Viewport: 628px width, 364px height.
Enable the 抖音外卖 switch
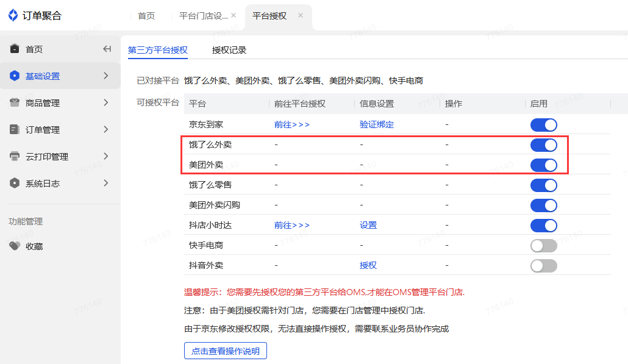pyautogui.click(x=543, y=265)
